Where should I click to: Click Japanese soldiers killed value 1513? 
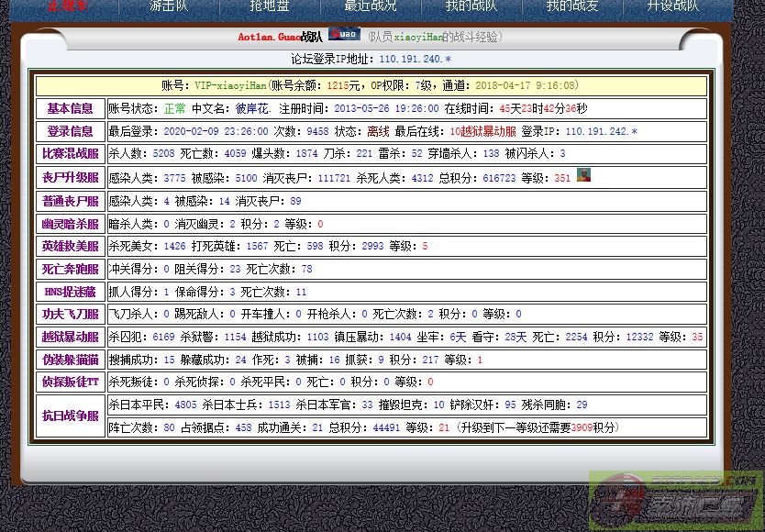(279, 405)
